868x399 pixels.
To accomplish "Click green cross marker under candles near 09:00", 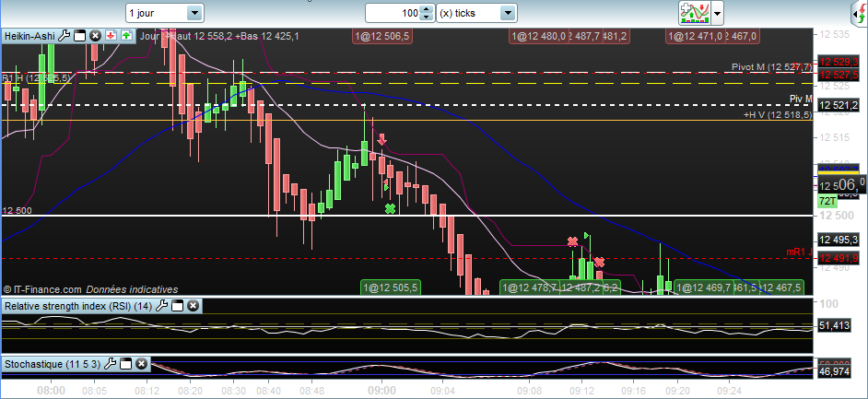I will click(x=391, y=208).
